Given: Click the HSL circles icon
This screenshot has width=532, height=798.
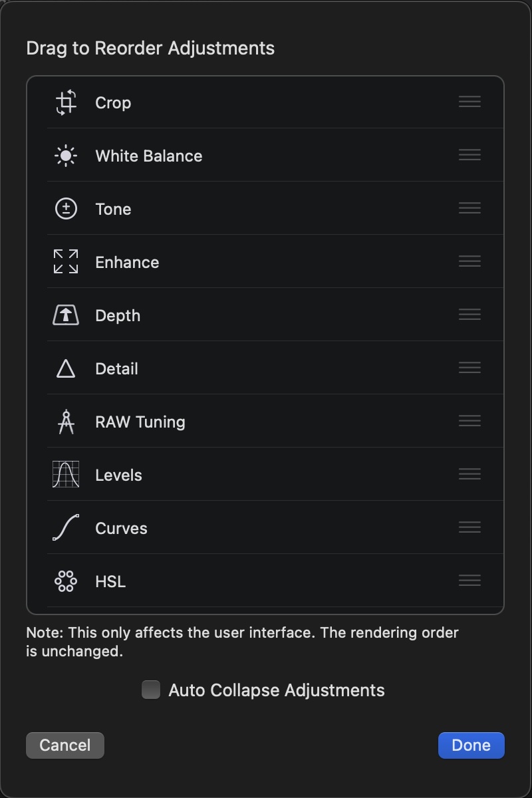Looking at the screenshot, I should click(66, 581).
